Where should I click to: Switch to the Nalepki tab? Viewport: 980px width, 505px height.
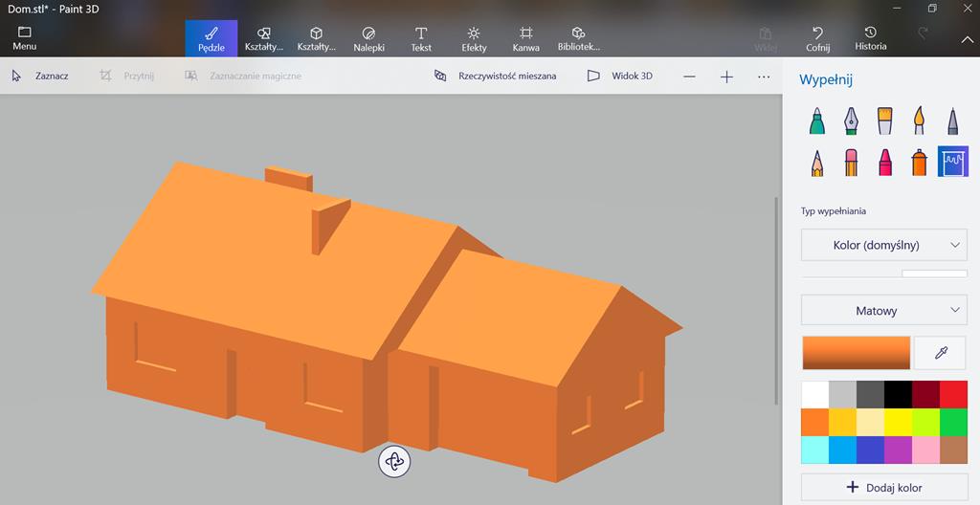coord(369,38)
